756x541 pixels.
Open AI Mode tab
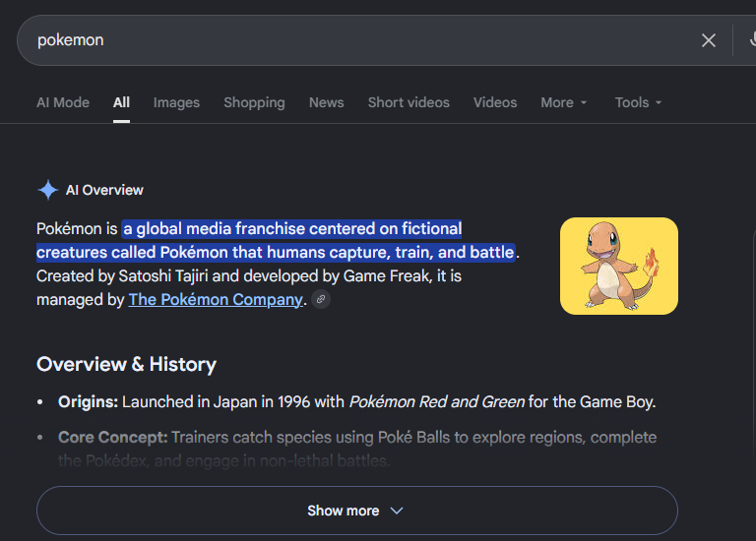point(63,102)
